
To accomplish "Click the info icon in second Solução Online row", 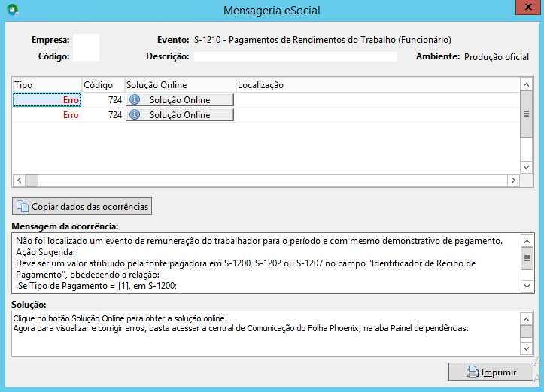I will coord(135,115).
